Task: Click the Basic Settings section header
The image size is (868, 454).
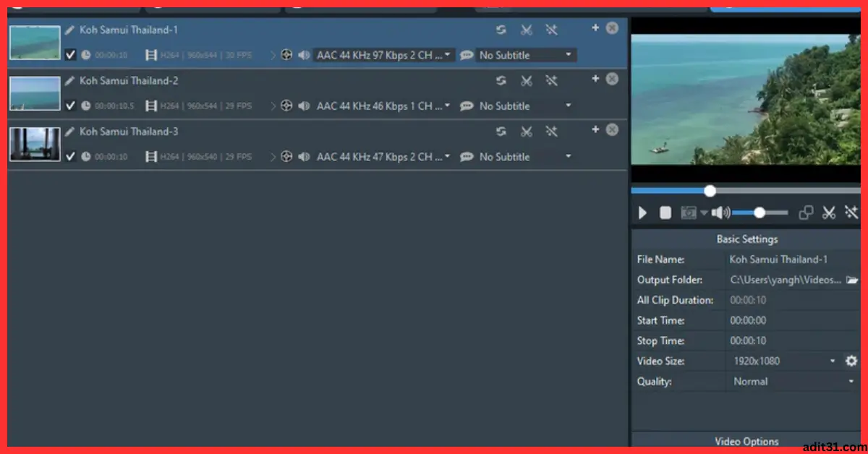Action: click(746, 239)
